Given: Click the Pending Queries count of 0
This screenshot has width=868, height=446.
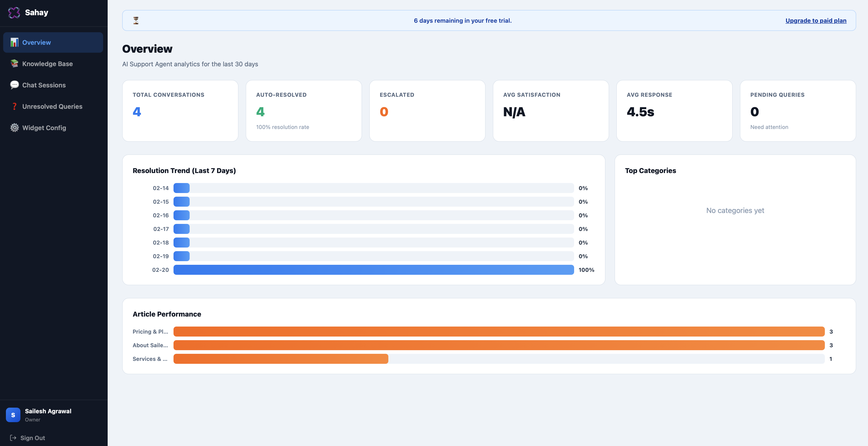Looking at the screenshot, I should click(x=755, y=112).
